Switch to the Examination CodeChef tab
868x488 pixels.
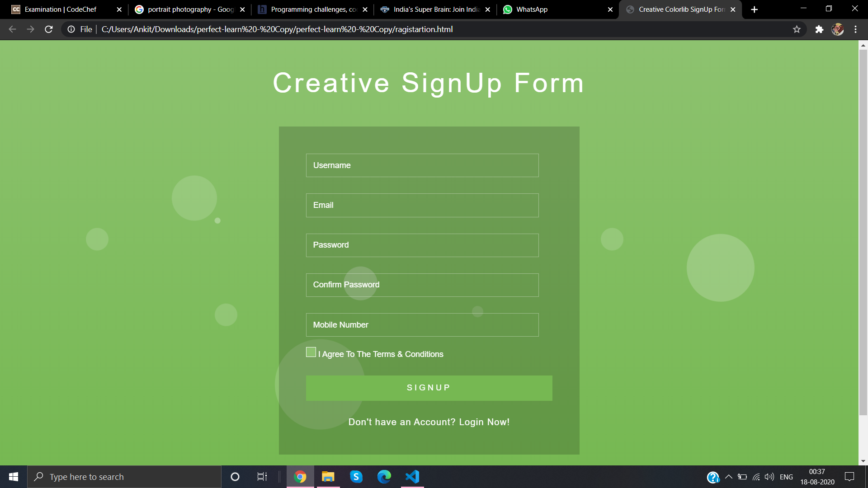[x=61, y=9]
